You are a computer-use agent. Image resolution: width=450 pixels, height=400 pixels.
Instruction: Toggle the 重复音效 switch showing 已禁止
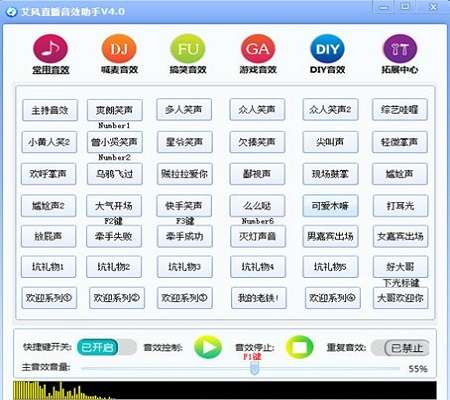tap(400, 348)
